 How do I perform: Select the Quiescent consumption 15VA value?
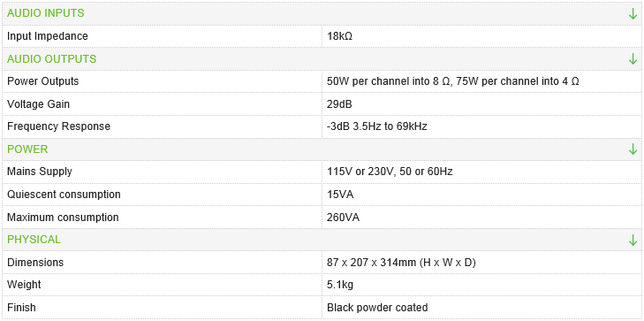340,194
